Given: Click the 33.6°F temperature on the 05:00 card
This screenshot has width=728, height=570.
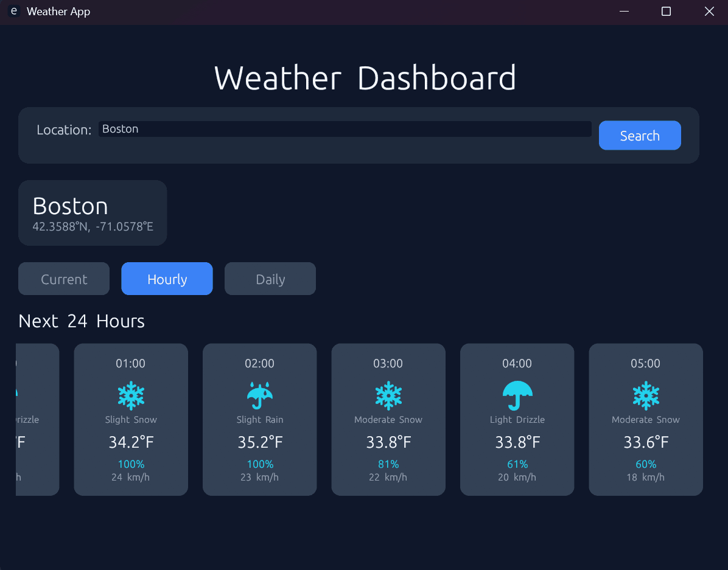Looking at the screenshot, I should 646,442.
